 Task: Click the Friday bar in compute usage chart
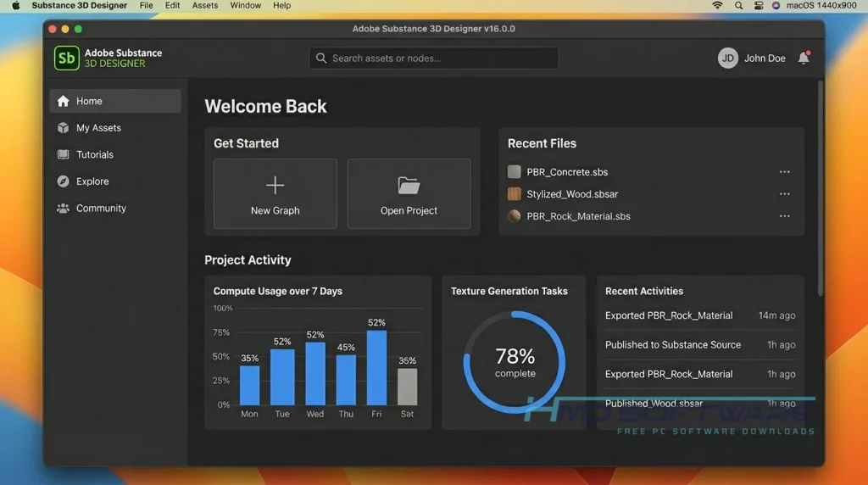pos(376,368)
